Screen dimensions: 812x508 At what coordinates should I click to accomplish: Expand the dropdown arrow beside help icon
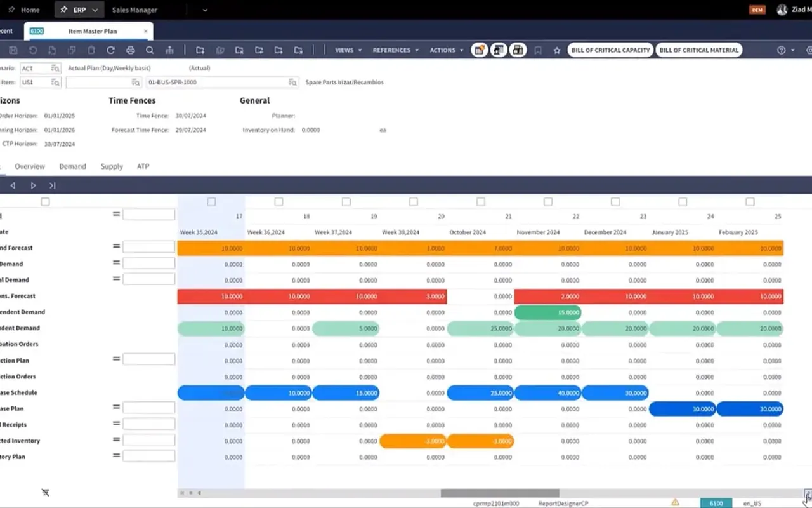(793, 50)
